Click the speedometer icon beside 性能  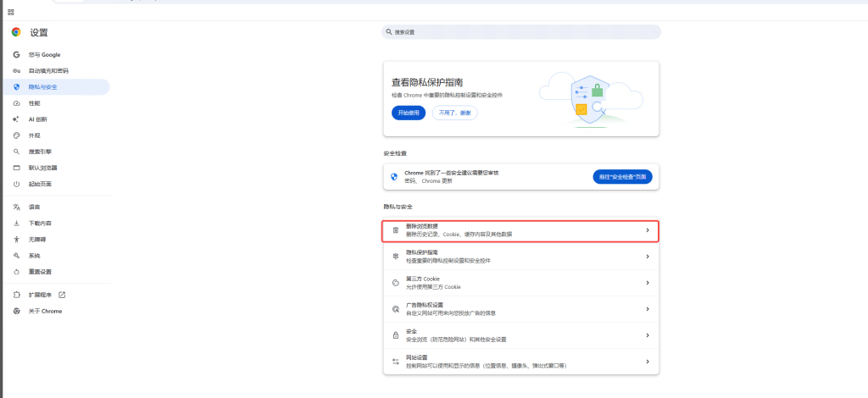pyautogui.click(x=16, y=103)
